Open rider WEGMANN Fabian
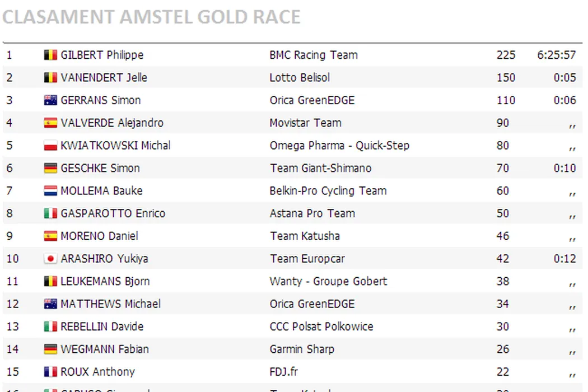The width and height of the screenshot is (588, 392). (x=105, y=349)
